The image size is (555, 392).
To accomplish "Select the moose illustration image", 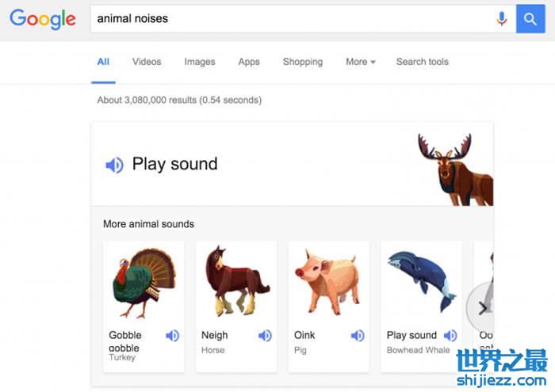I will pyautogui.click(x=456, y=169).
